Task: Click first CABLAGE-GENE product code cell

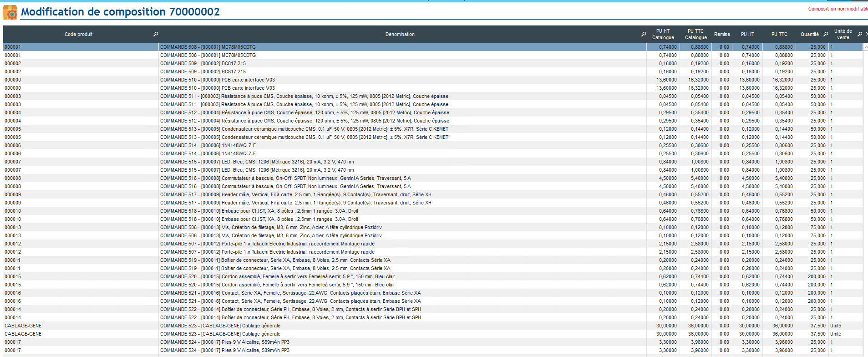Action: point(23,326)
